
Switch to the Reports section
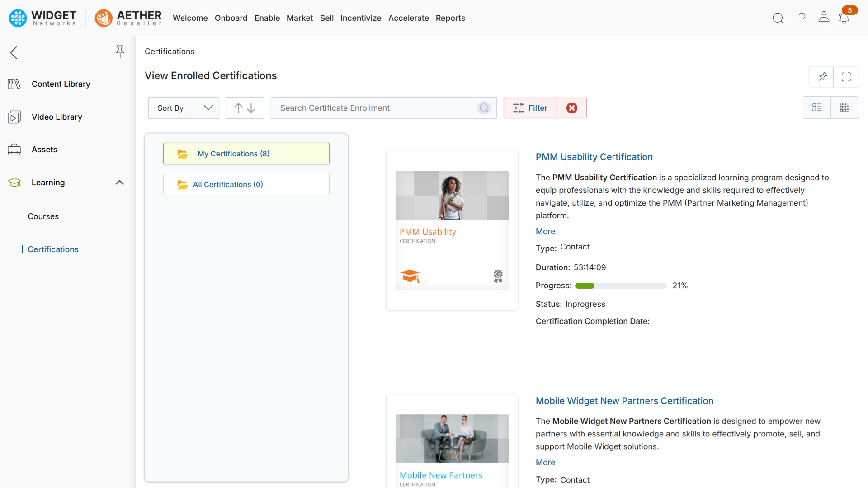point(450,18)
